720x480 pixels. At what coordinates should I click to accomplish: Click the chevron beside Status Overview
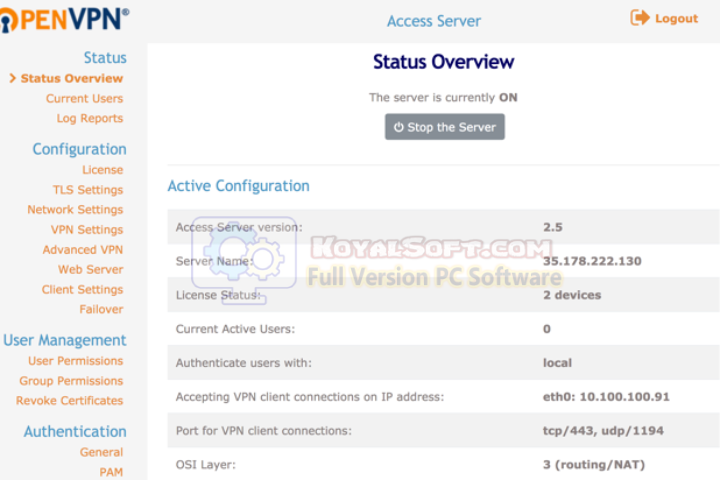tap(13, 79)
